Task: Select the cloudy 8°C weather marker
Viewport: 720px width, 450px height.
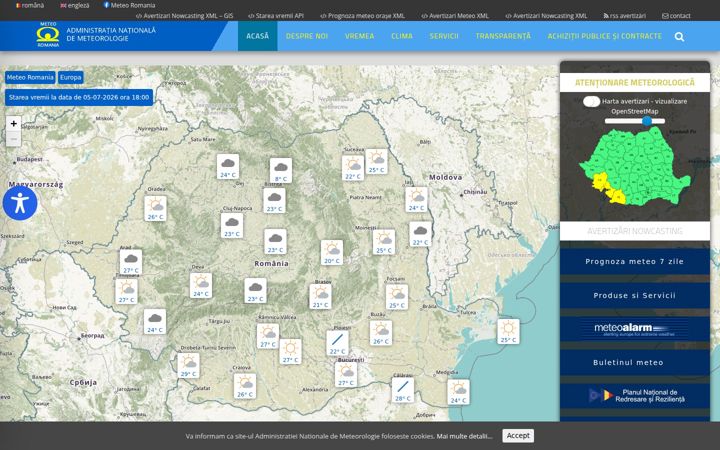Action: click(x=281, y=170)
